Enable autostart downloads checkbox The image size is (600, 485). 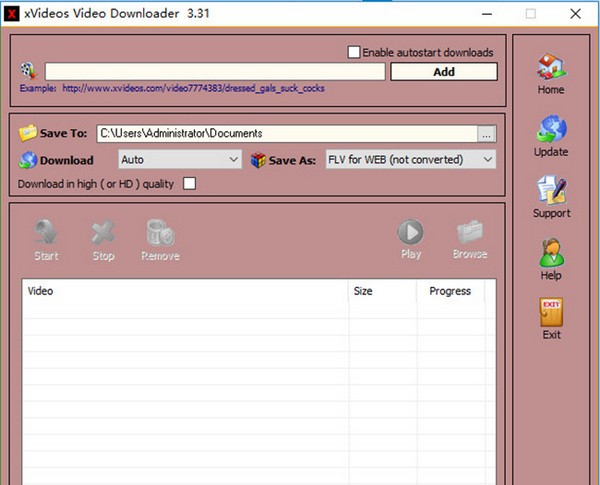tap(354, 52)
